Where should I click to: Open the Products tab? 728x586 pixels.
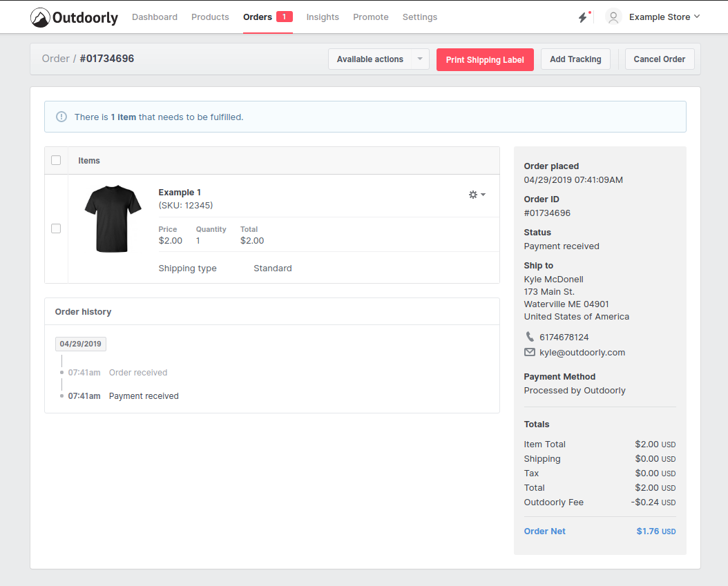[x=210, y=17]
